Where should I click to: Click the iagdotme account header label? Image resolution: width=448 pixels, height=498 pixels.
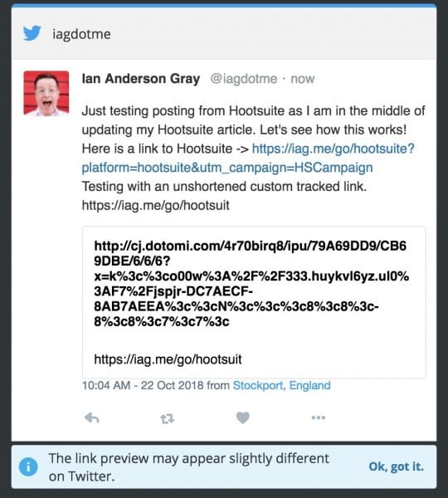tap(81, 34)
